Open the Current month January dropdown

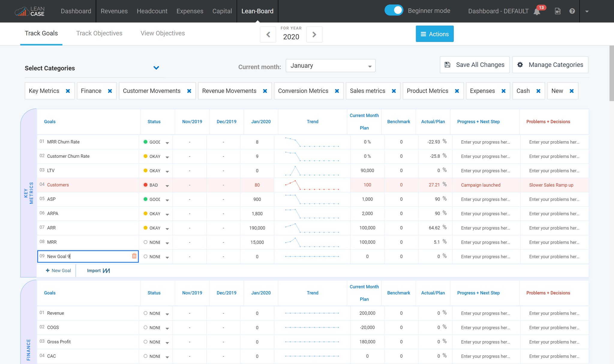coord(331,66)
